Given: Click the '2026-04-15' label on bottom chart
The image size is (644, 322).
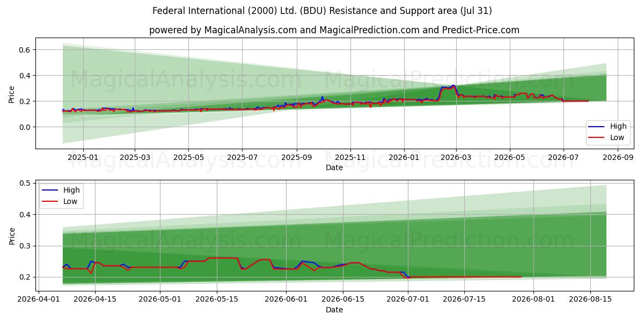Looking at the screenshot, I should tap(95, 300).
